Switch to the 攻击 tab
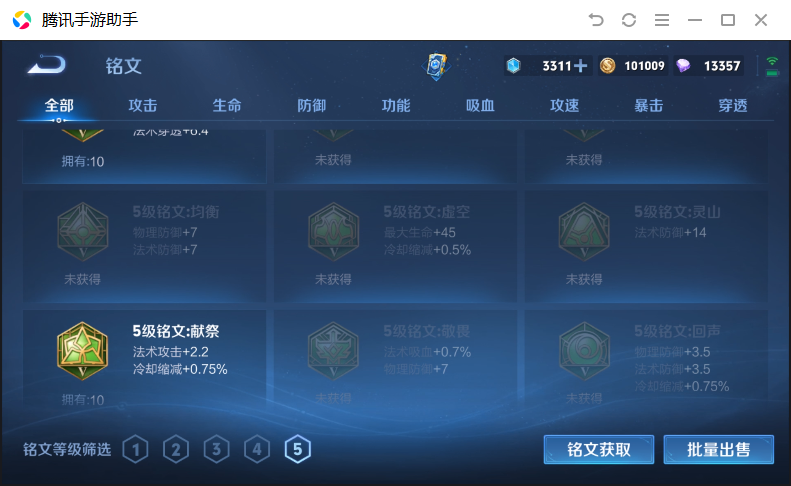 143,105
